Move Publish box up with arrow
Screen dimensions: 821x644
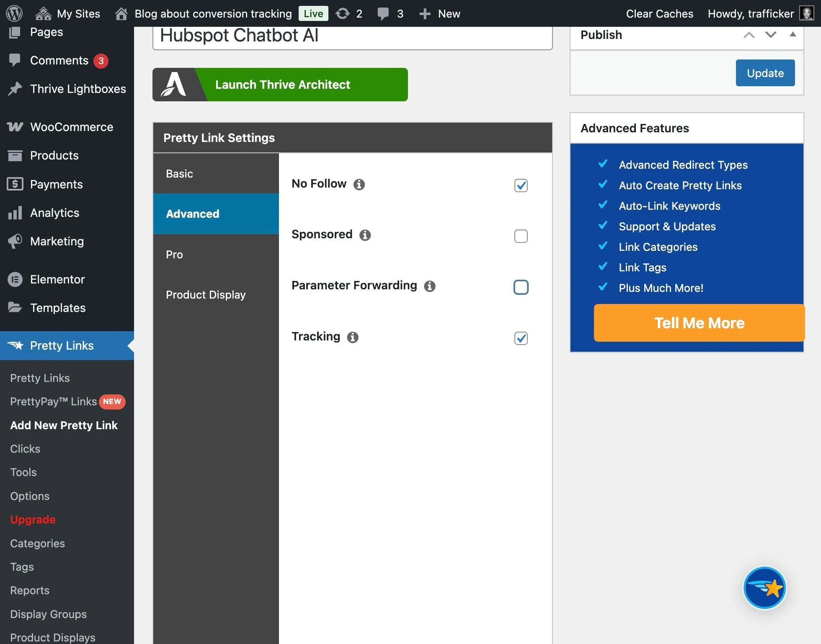[x=749, y=35]
